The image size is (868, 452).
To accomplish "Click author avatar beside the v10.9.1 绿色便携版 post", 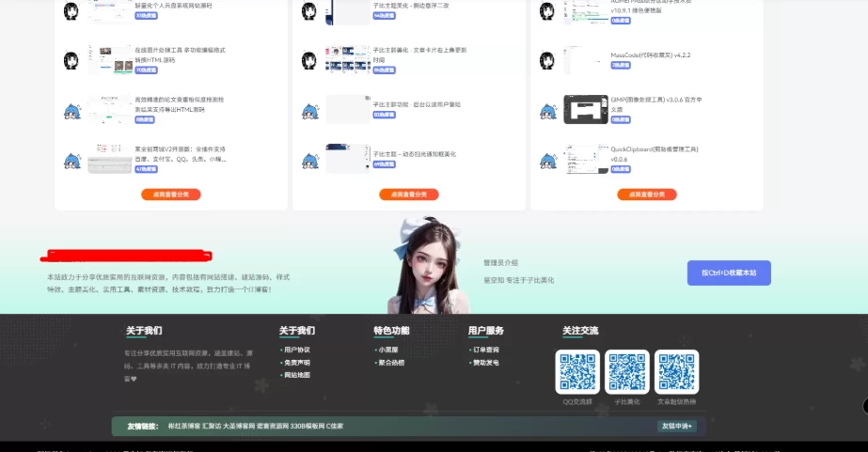I will pyautogui.click(x=547, y=11).
